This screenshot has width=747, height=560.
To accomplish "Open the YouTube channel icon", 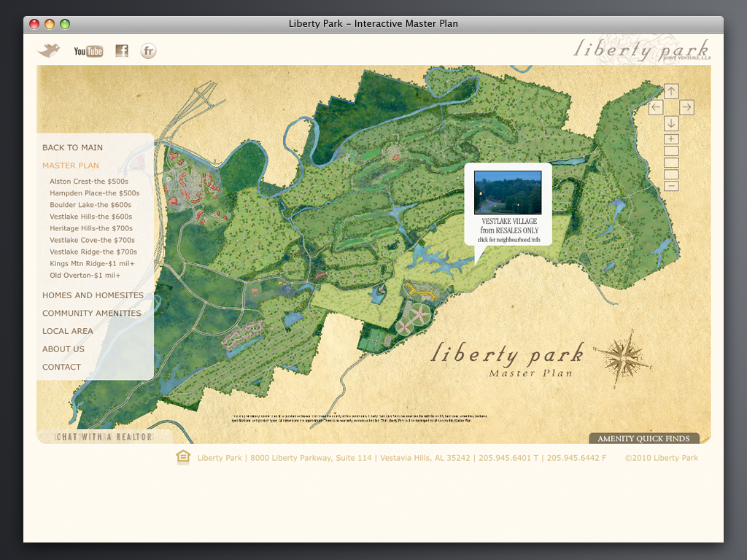I will click(88, 51).
